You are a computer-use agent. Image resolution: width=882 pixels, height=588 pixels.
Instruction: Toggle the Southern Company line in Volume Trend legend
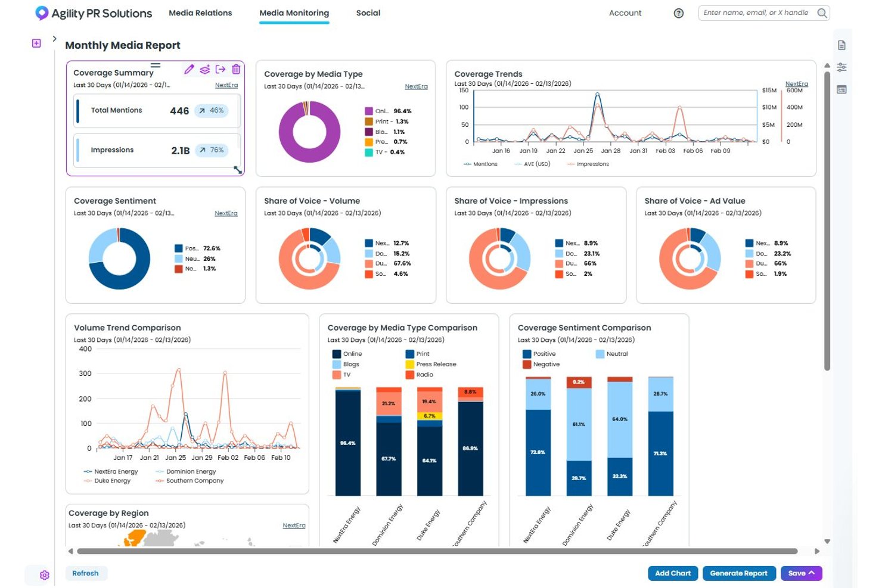tap(190, 481)
